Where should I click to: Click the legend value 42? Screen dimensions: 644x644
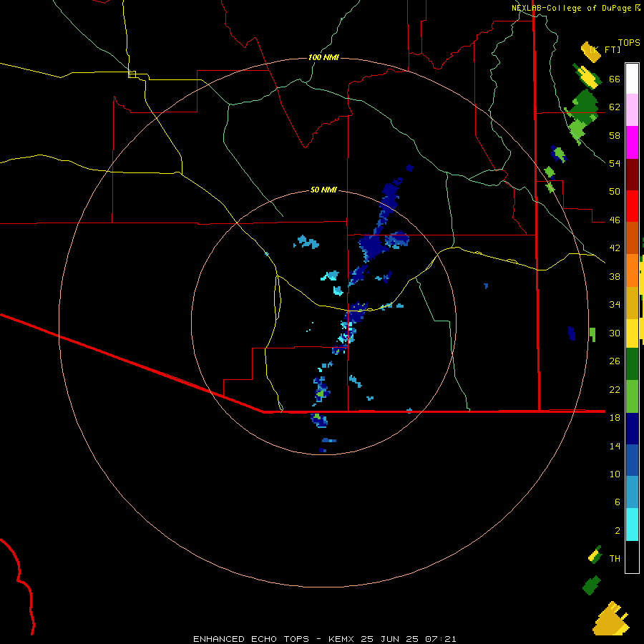pyautogui.click(x=615, y=248)
